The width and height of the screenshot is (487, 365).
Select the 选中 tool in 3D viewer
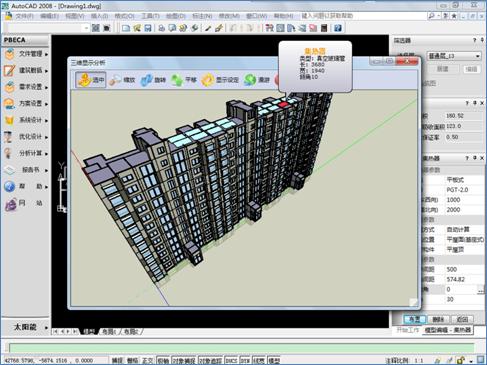[x=91, y=80]
